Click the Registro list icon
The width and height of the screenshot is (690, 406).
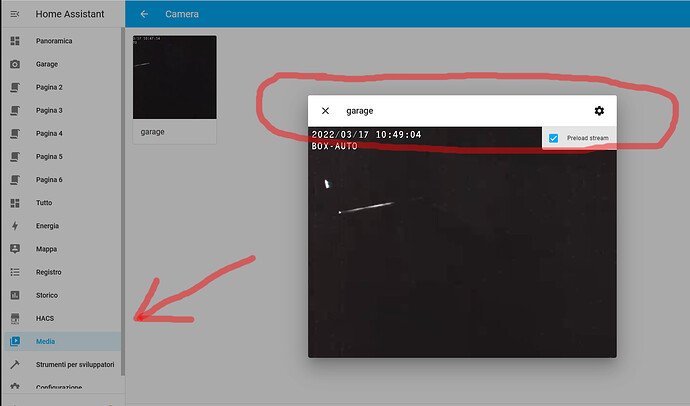point(15,272)
